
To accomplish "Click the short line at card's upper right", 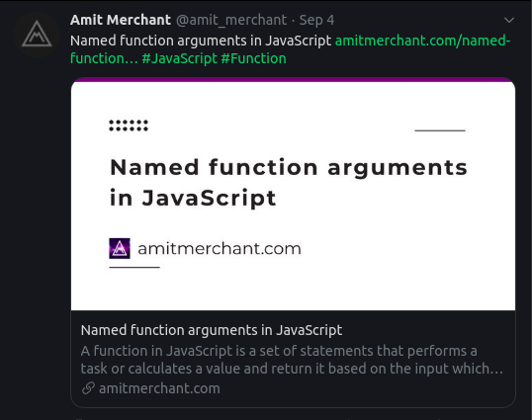I will (x=440, y=130).
